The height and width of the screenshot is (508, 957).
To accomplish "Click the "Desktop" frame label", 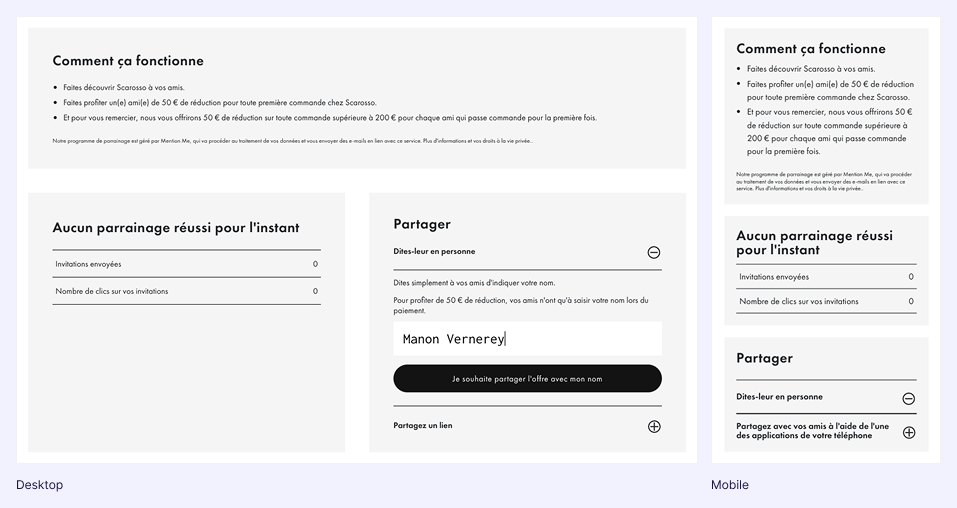I will click(39, 485).
